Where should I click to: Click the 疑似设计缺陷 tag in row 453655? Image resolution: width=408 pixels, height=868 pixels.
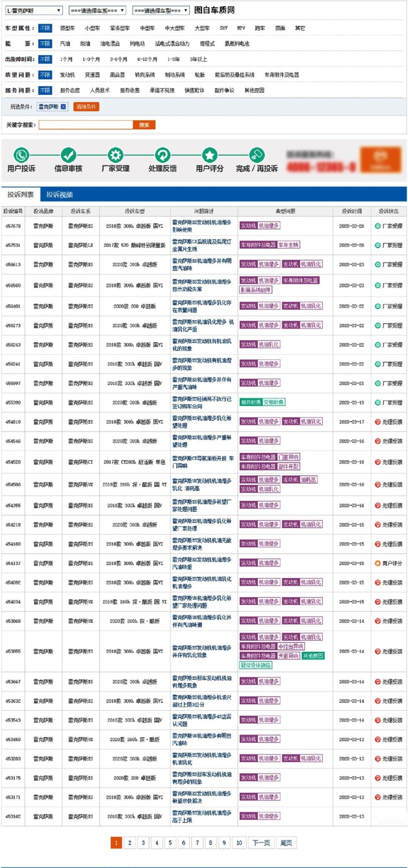256,665
